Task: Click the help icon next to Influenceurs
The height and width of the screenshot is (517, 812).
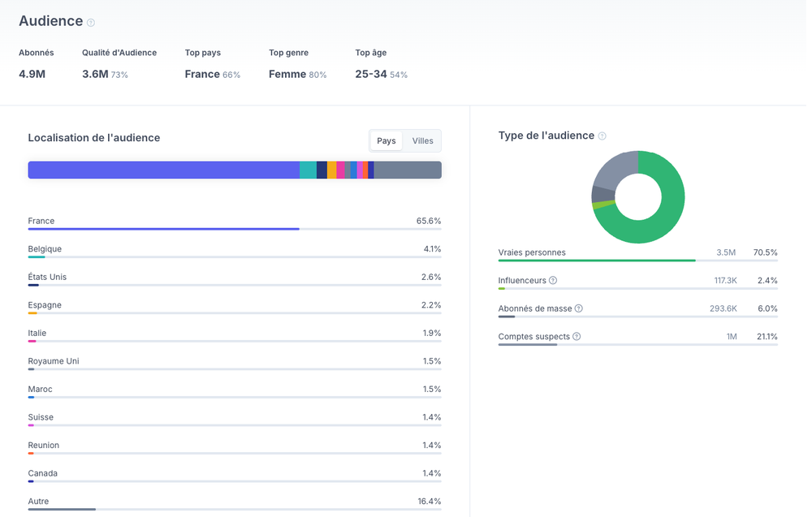Action: tap(553, 281)
